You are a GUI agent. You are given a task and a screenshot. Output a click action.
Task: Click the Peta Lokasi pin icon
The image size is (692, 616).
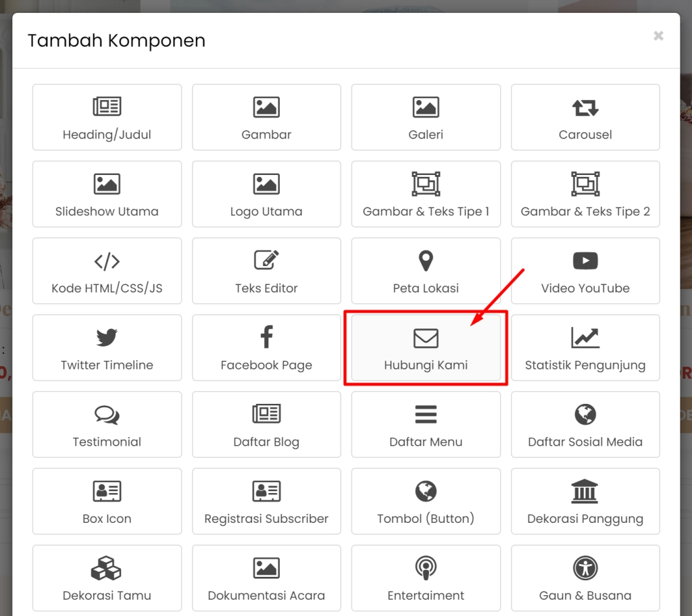pyautogui.click(x=426, y=261)
